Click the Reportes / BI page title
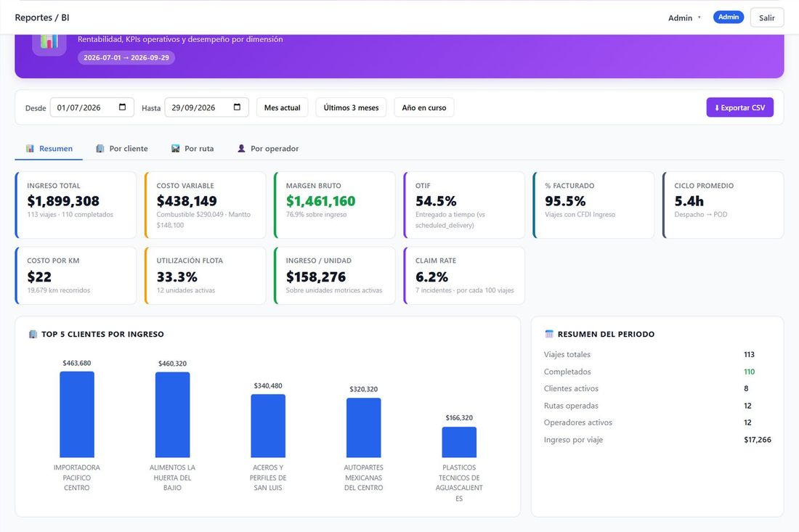 click(42, 17)
